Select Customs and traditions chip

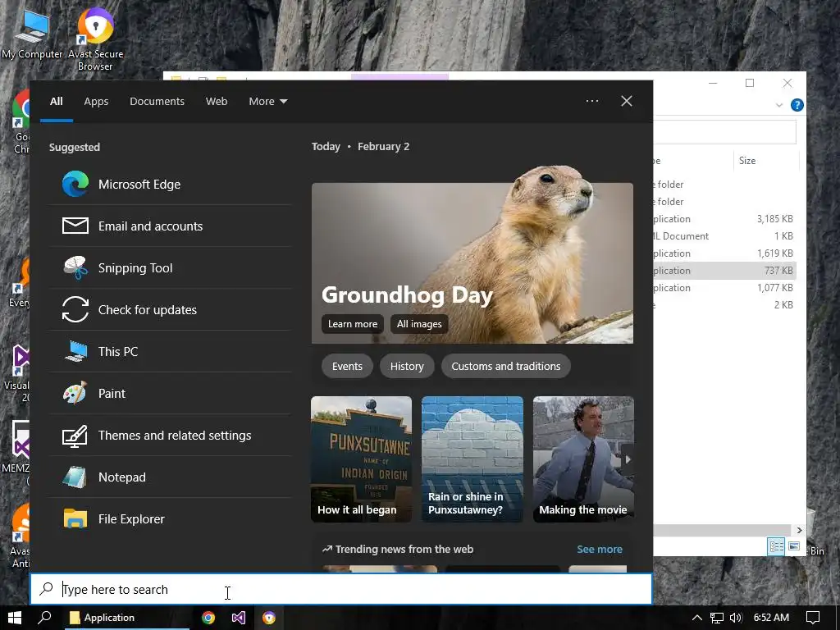click(505, 366)
